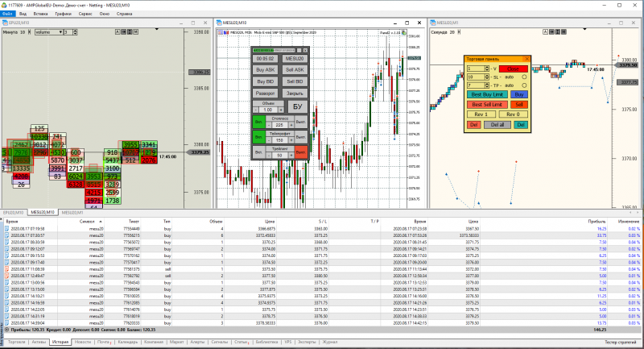Decrease Тейкпрофит value with minus

click(269, 140)
